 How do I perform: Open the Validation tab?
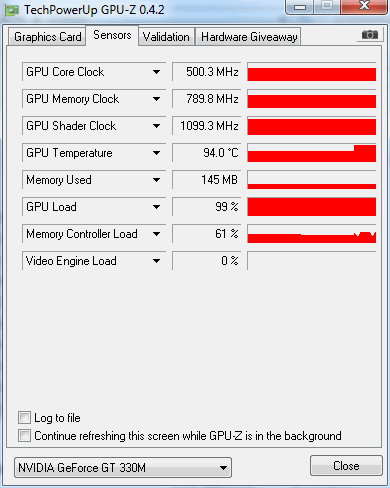click(166, 37)
